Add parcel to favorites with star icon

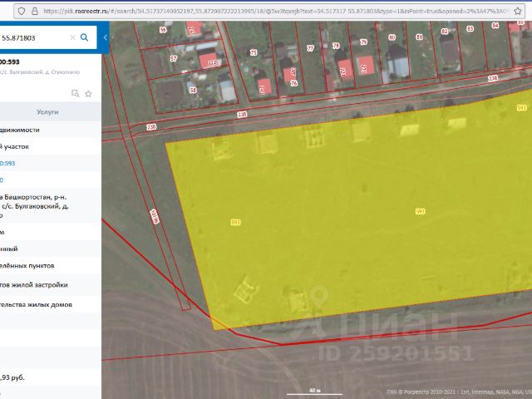click(88, 93)
